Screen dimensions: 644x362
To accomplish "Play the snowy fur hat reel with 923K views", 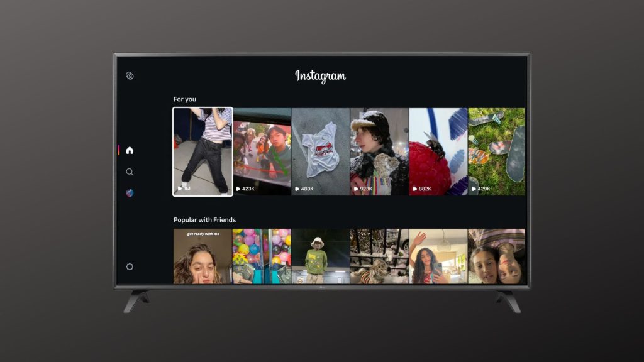I will click(x=379, y=151).
